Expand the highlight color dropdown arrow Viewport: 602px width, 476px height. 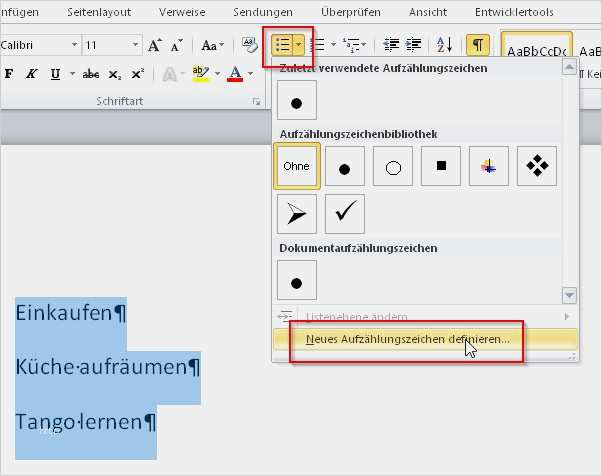217,73
